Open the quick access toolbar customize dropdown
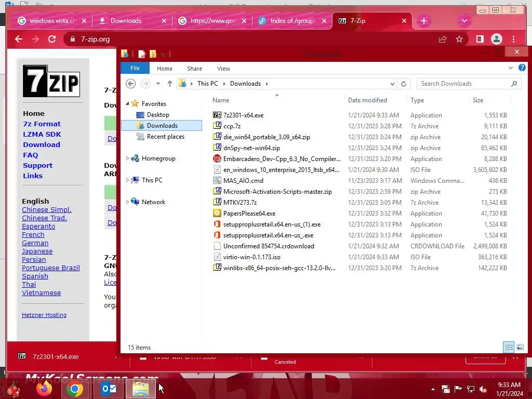The height and width of the screenshot is (399, 532). (x=163, y=54)
